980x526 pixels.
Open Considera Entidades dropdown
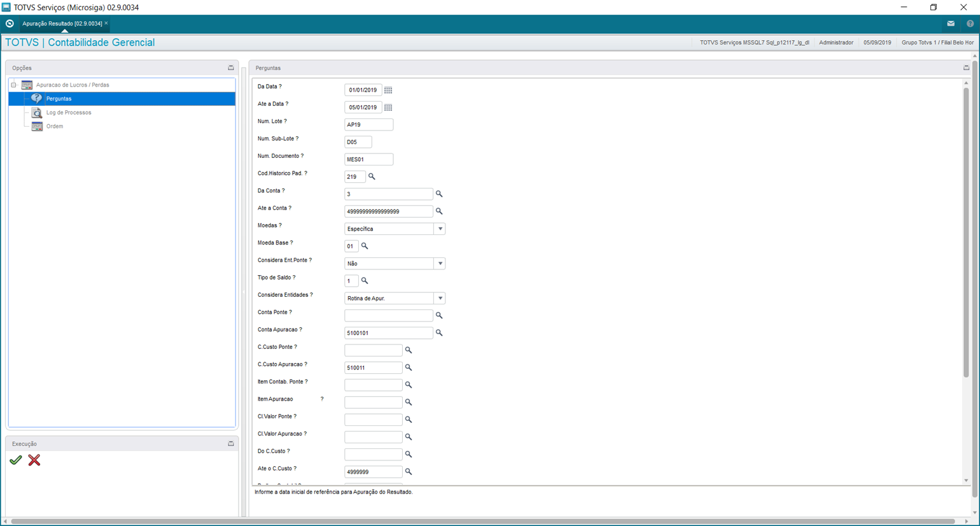pyautogui.click(x=440, y=298)
